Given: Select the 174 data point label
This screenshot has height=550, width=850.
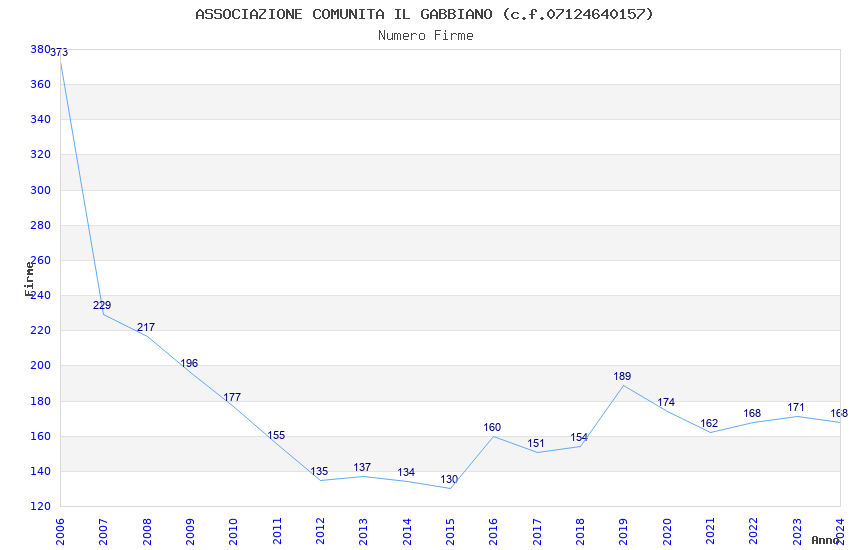Looking at the screenshot, I should pyautogui.click(x=666, y=402).
